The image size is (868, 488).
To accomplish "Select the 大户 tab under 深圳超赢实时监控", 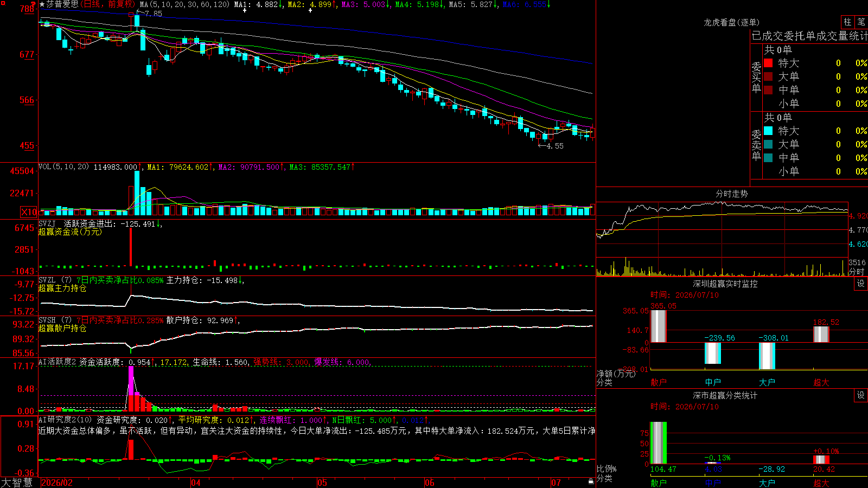I will coord(767,382).
